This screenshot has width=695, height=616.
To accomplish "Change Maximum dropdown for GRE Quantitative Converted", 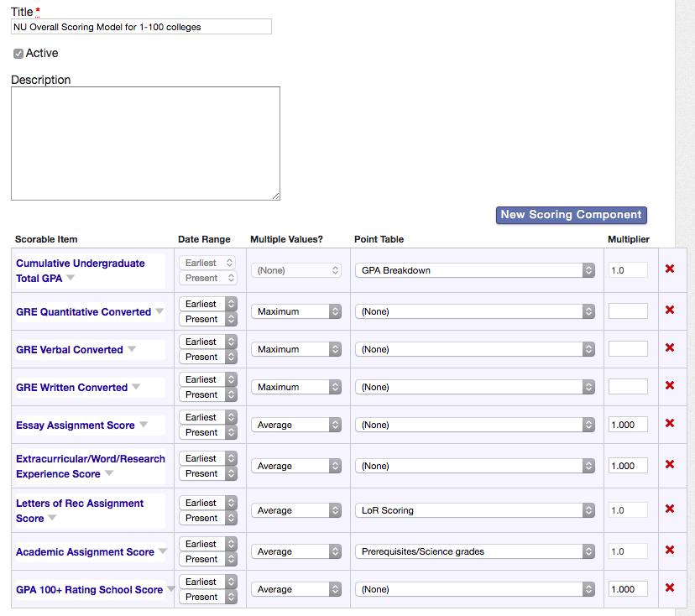I will (x=295, y=311).
